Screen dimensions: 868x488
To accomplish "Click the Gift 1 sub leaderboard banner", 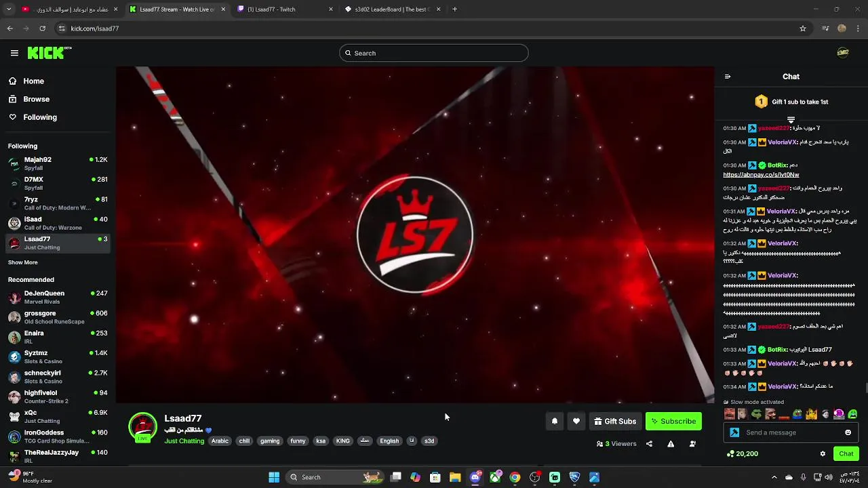I will pos(791,102).
